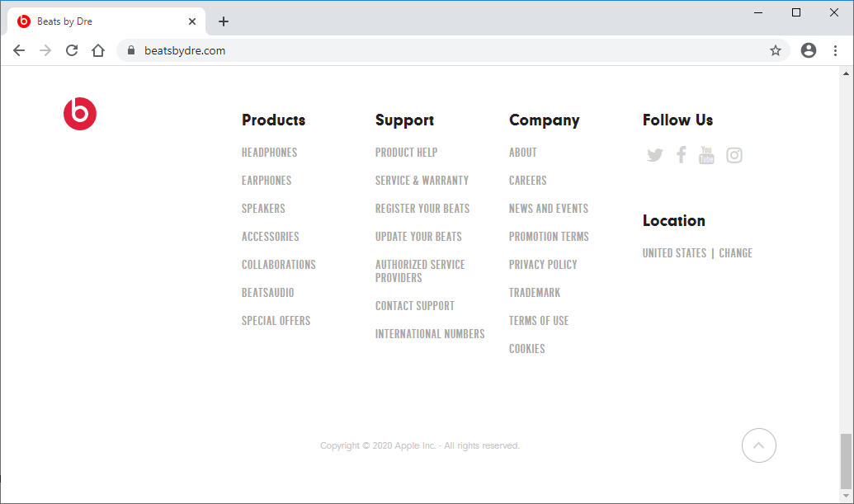Minimize the Chrome window

coord(758,12)
